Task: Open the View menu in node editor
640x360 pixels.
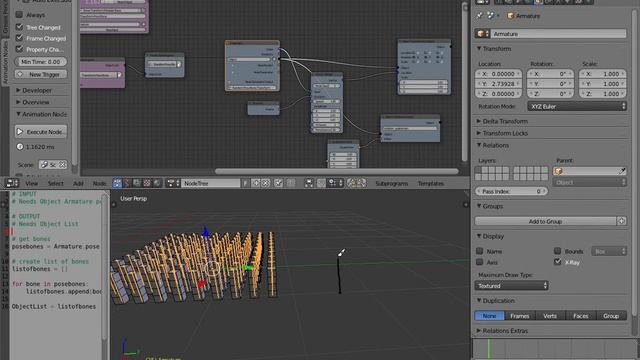Action: 31,184
